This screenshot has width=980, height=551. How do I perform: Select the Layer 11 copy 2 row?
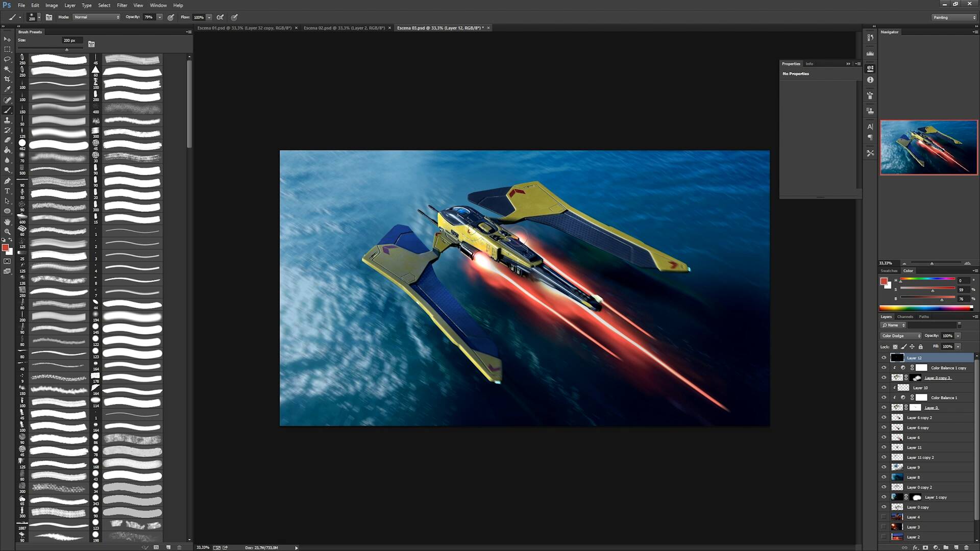[926, 458]
